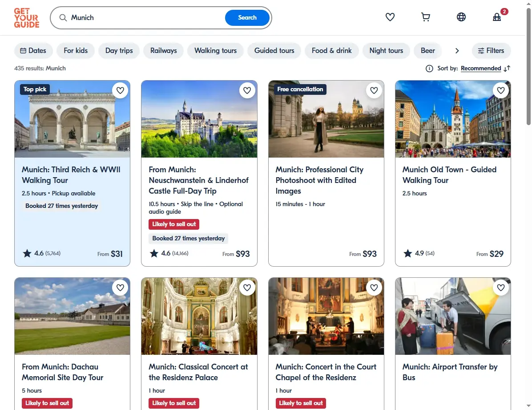Click Likely to sell out badge on Neuschwanstein

[x=174, y=224]
